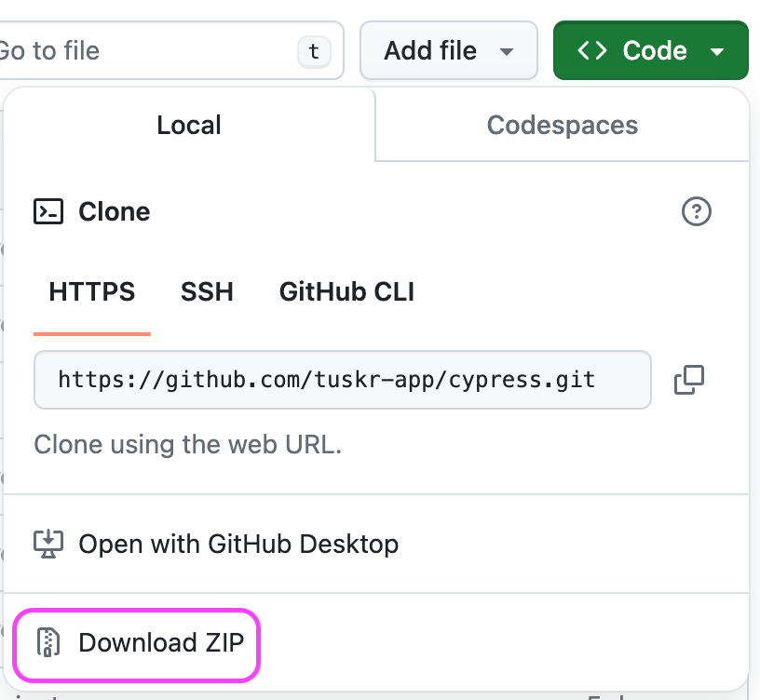Screen dimensions: 760x700
Task: Open the Add file menu
Action: [x=449, y=50]
